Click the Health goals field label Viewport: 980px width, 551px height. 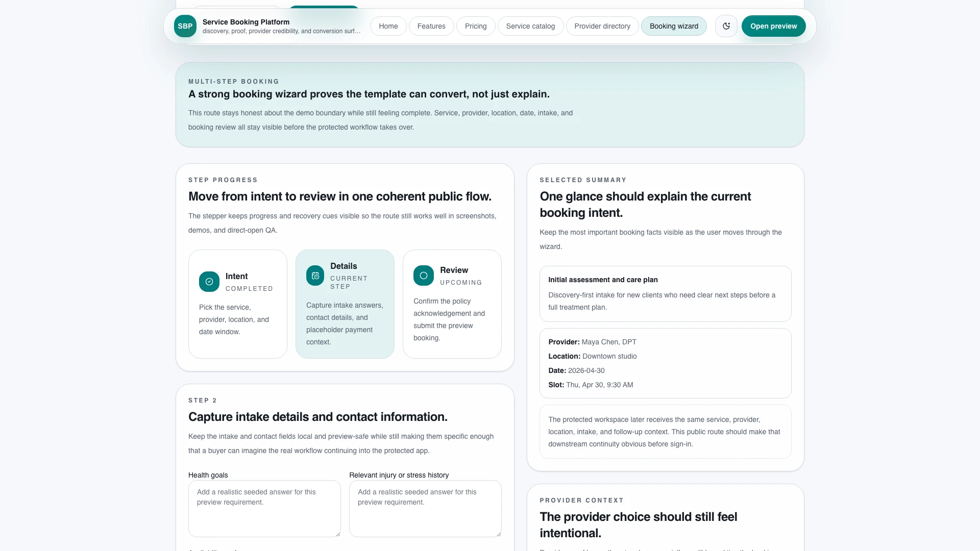pos(208,475)
